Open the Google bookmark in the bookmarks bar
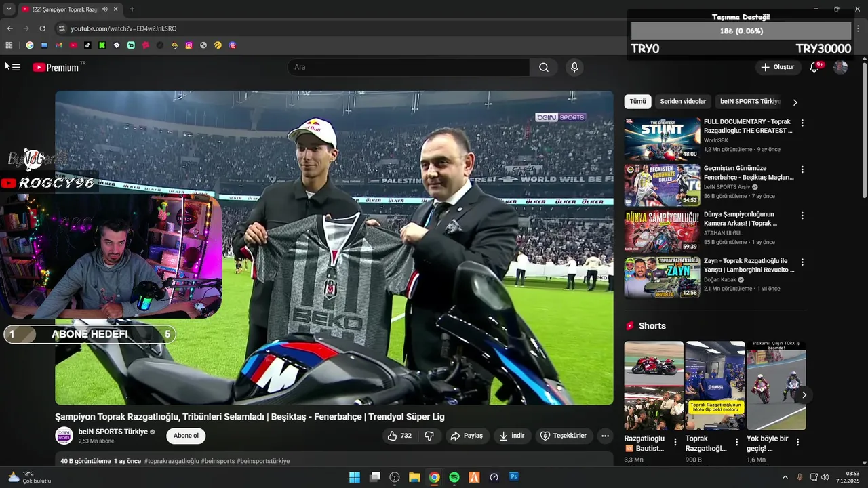Screen dimensions: 868x488 click(30, 45)
